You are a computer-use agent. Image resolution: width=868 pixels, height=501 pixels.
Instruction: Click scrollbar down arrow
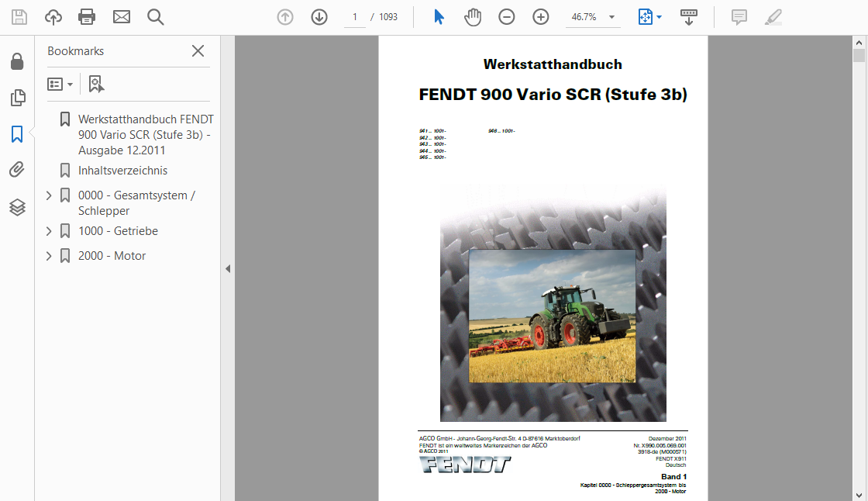click(859, 496)
